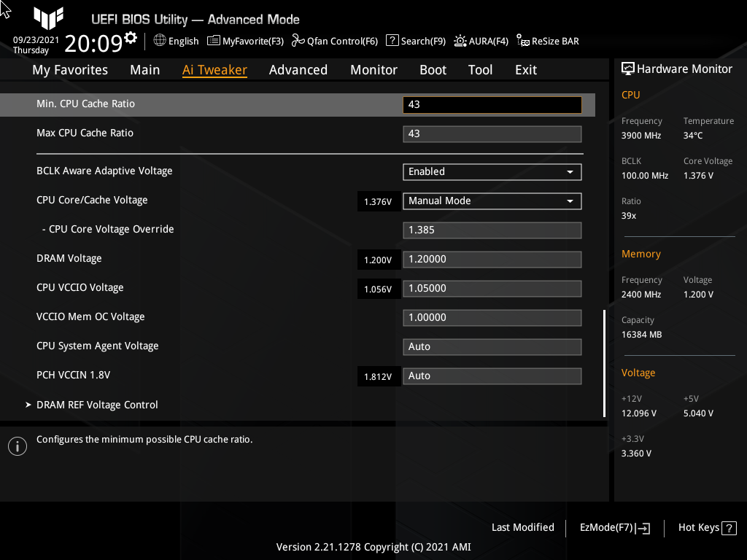Open Search(F9) question mark icon

[x=392, y=41]
